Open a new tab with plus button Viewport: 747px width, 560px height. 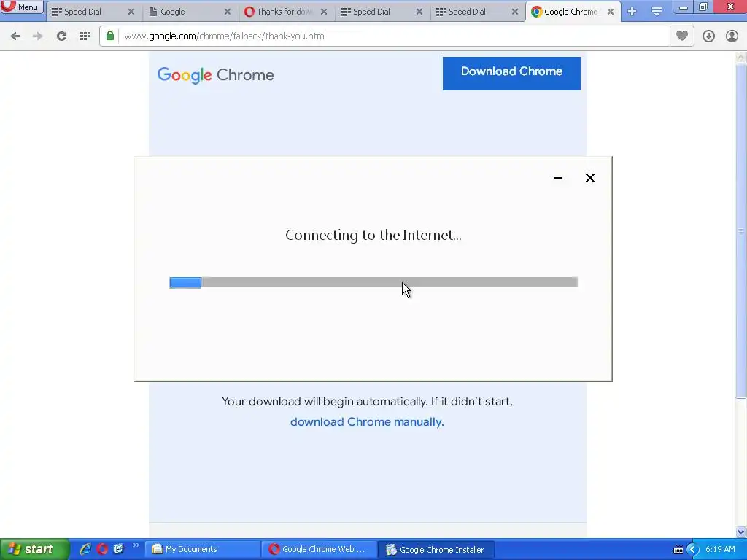632,12
